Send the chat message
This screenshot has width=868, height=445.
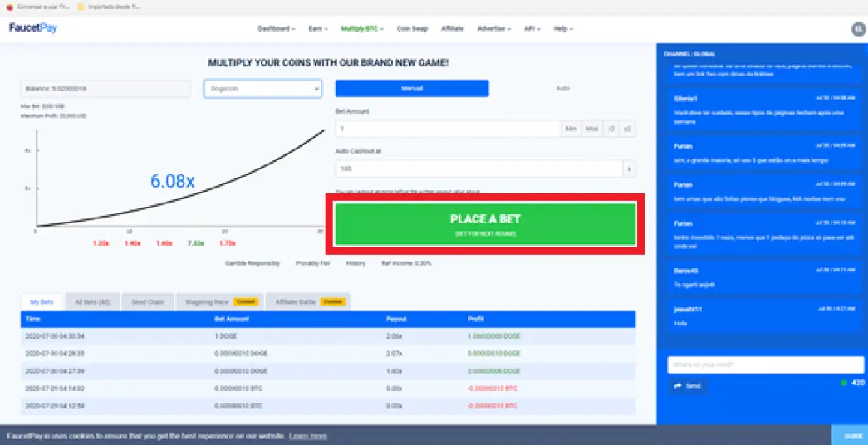tap(687, 386)
